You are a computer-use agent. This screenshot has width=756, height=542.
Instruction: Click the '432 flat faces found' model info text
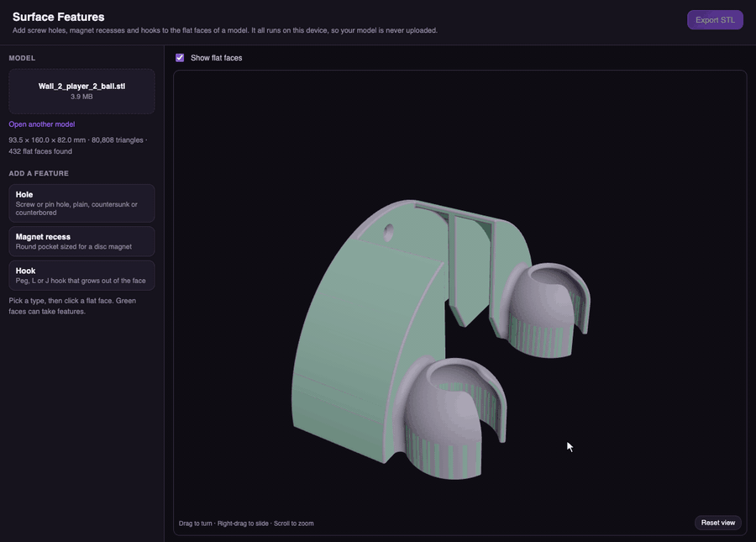coord(40,151)
